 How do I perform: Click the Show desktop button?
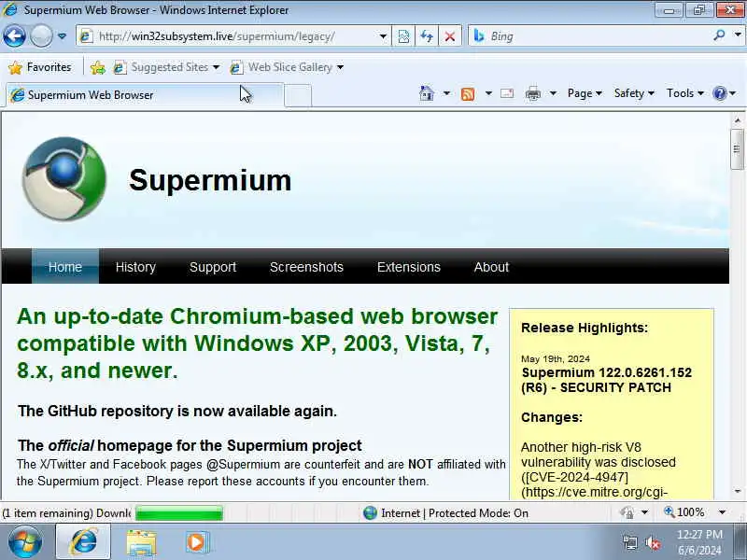pyautogui.click(x=740, y=542)
